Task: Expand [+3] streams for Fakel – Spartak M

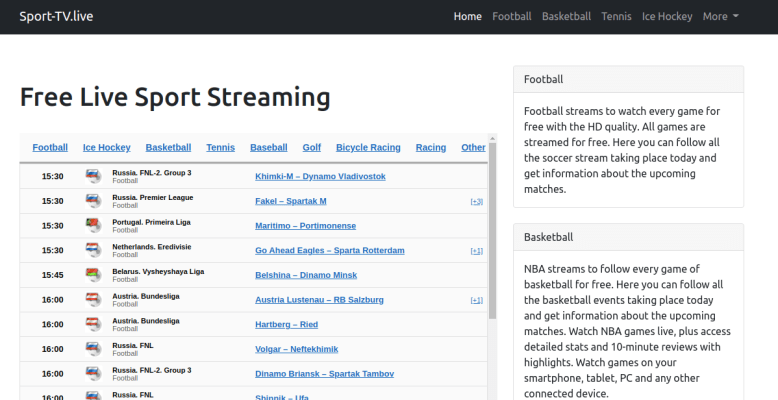Action: click(x=476, y=201)
